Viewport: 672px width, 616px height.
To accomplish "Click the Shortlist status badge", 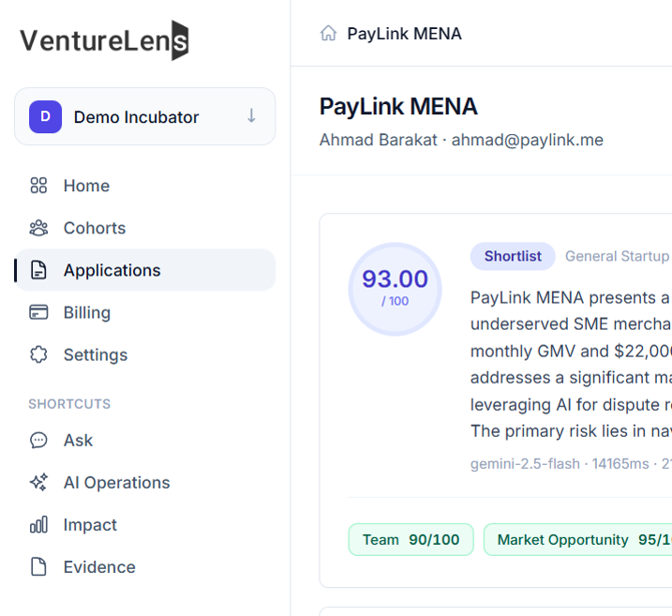I will (513, 256).
